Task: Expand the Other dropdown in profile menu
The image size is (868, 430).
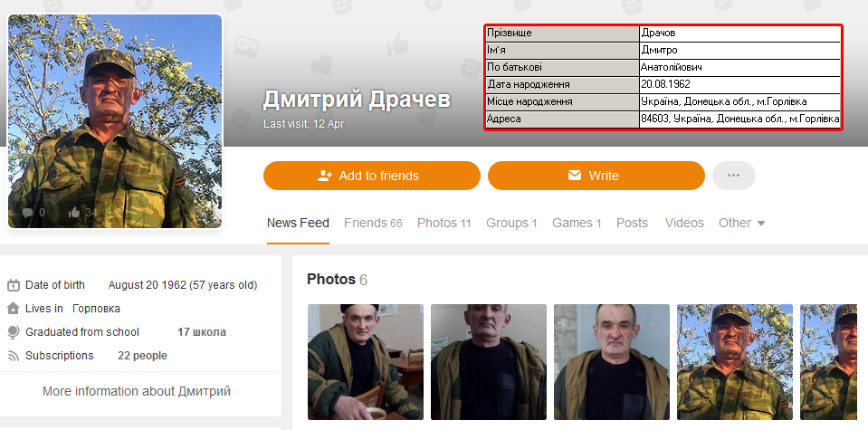Action: [x=741, y=223]
